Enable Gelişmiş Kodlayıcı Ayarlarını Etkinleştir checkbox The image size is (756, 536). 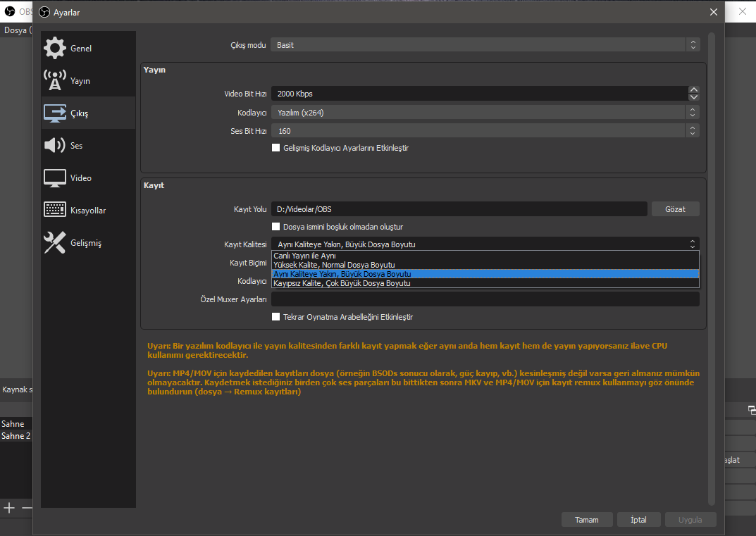coord(275,148)
